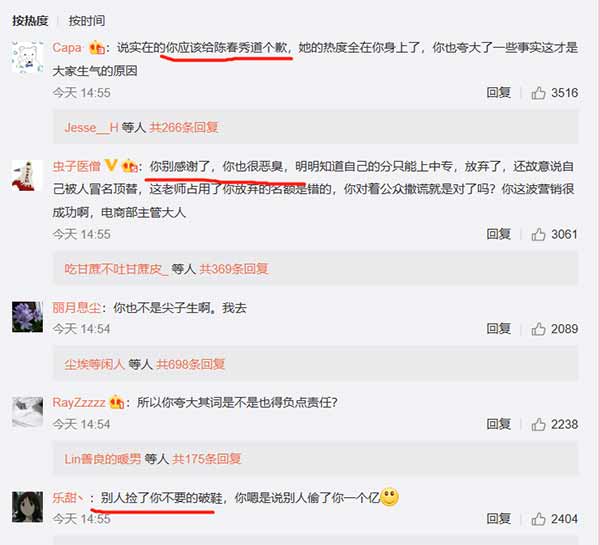Image resolution: width=600 pixels, height=545 pixels.
Task: Open 丽月息尘's flower avatar
Action: tap(27, 317)
